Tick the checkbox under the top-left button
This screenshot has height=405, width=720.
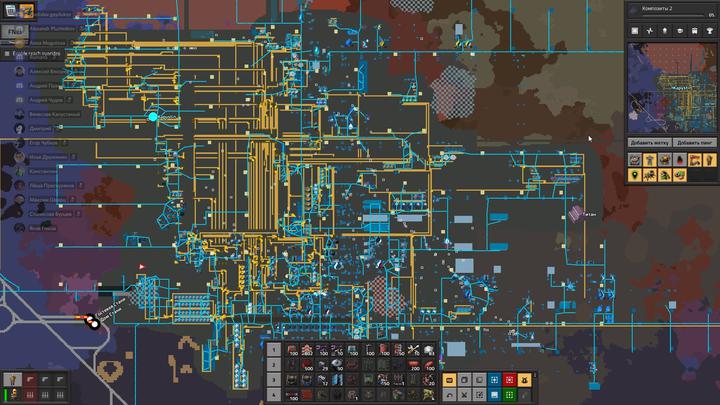(7, 54)
